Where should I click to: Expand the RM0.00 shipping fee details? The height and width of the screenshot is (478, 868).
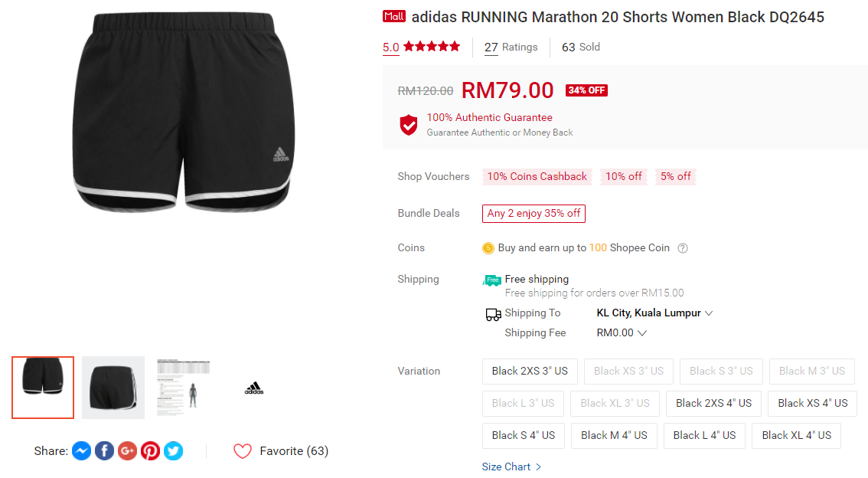622,333
